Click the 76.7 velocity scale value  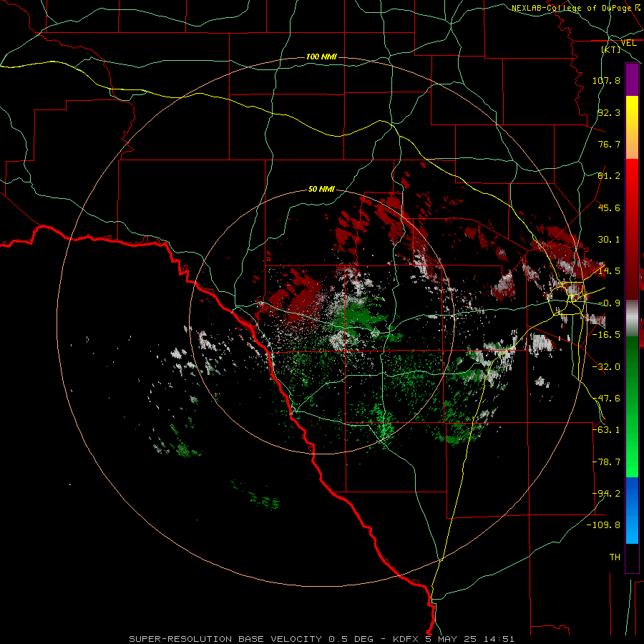(609, 144)
